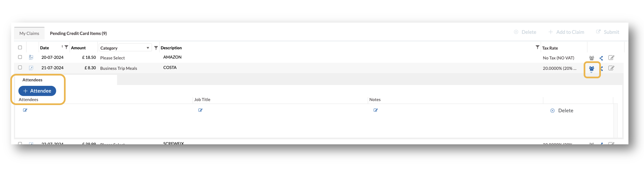
Task: Open the Category filter funnel dropdown
Action: [x=156, y=48]
